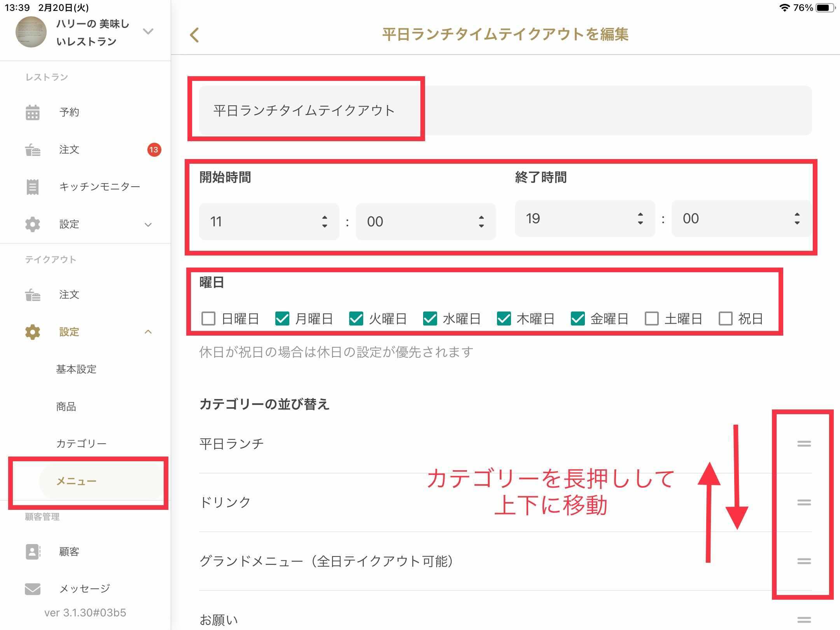The image size is (840, 630).
Task: Click the restaurant profile avatar image
Action: (x=31, y=32)
